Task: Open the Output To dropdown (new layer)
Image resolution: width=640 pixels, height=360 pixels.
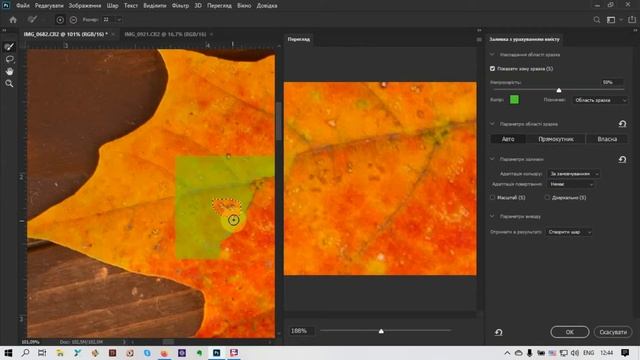Action: click(569, 232)
